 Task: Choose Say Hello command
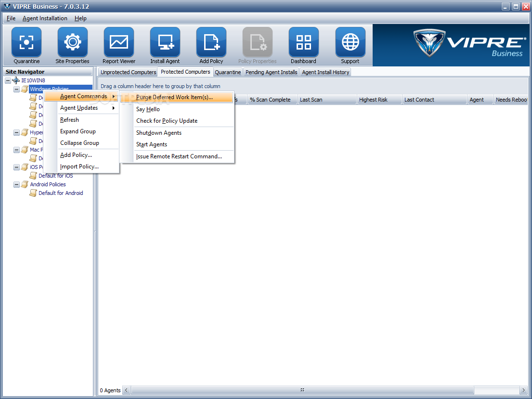[x=177, y=109]
